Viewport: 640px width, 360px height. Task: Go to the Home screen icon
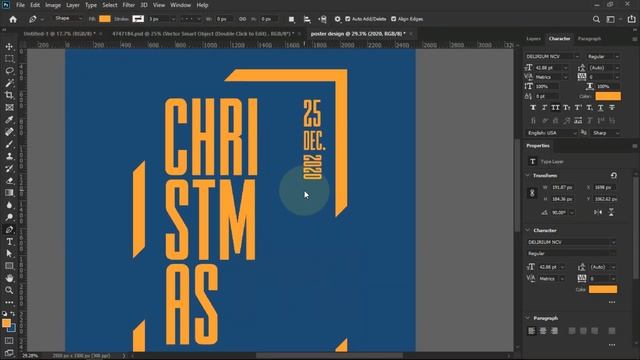click(13, 19)
